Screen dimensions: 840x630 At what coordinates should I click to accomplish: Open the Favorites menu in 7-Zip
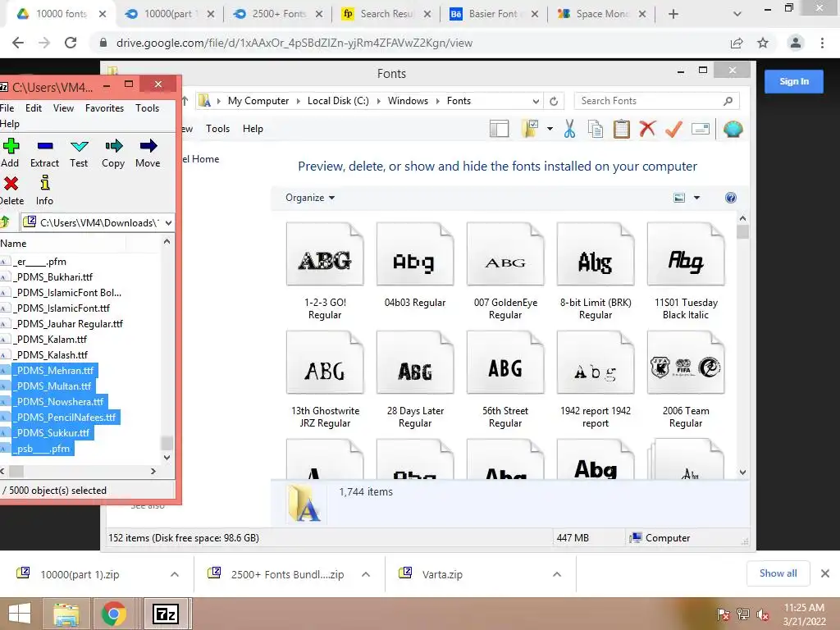(x=104, y=107)
